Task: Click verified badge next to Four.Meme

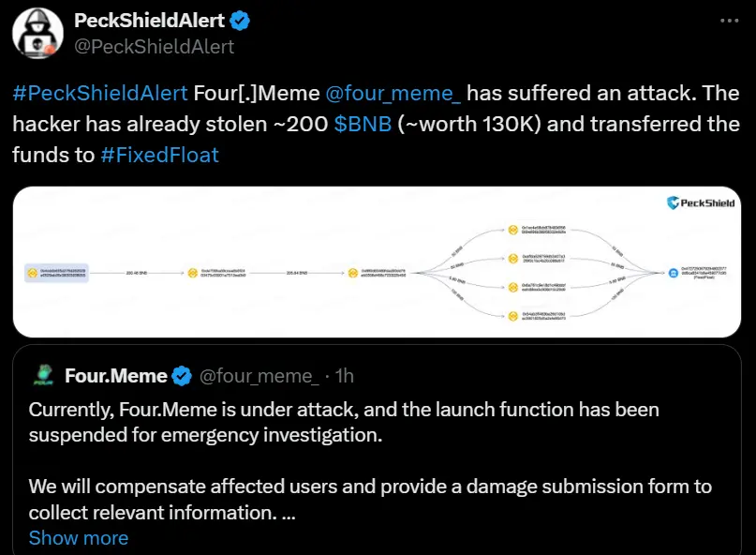Action: [183, 376]
